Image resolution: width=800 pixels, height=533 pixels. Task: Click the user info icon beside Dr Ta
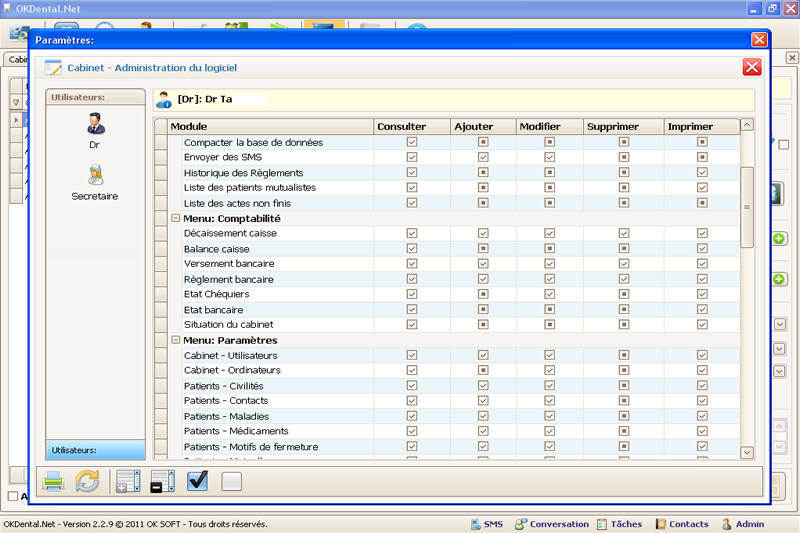coord(164,99)
